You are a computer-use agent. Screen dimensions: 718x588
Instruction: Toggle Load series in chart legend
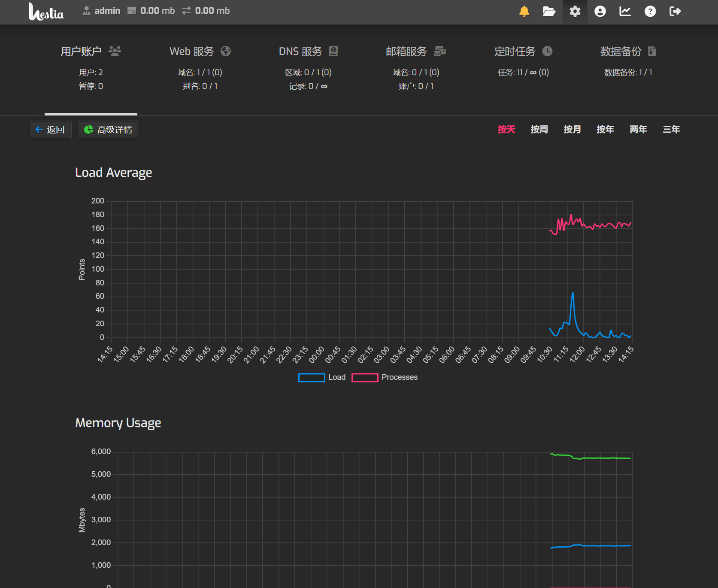click(x=322, y=377)
